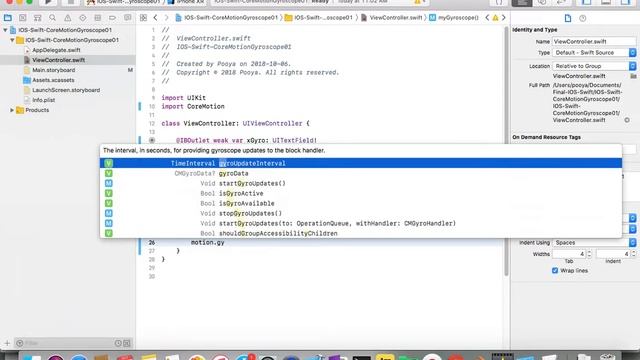Show the File inspector
The image size is (640, 360).
click(568, 18)
